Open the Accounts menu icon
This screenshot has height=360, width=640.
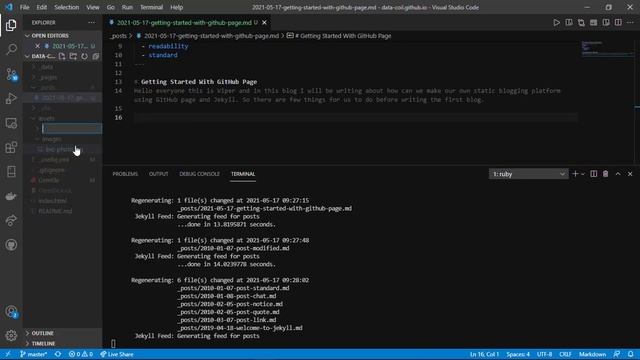click(11, 312)
